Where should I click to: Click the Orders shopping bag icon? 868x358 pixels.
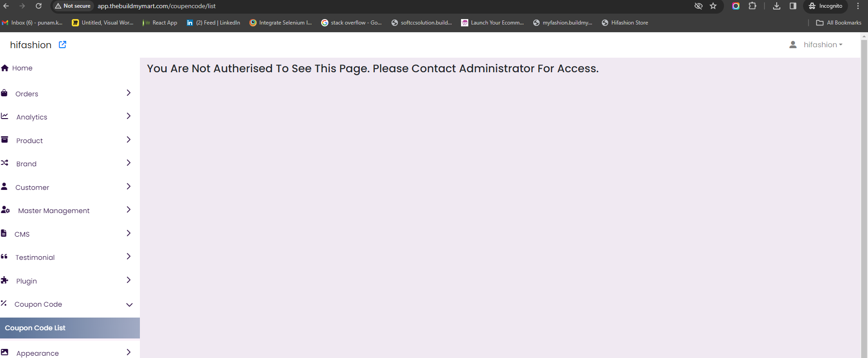tap(4, 93)
